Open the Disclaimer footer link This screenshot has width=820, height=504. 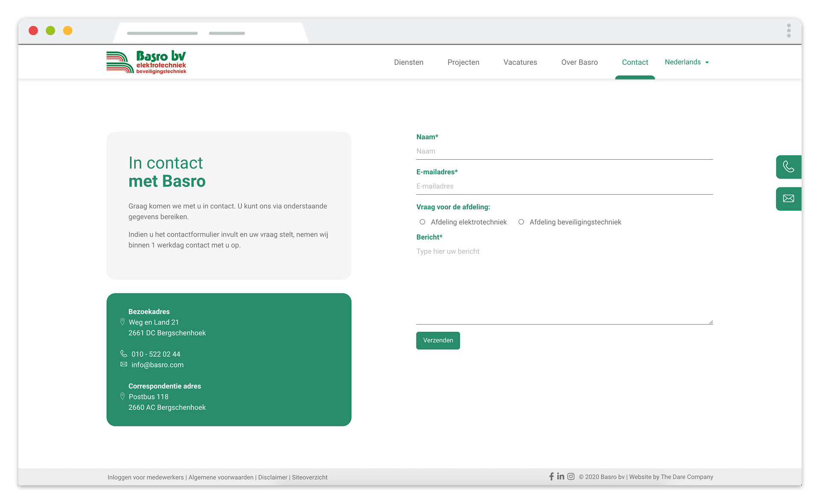[x=273, y=478]
